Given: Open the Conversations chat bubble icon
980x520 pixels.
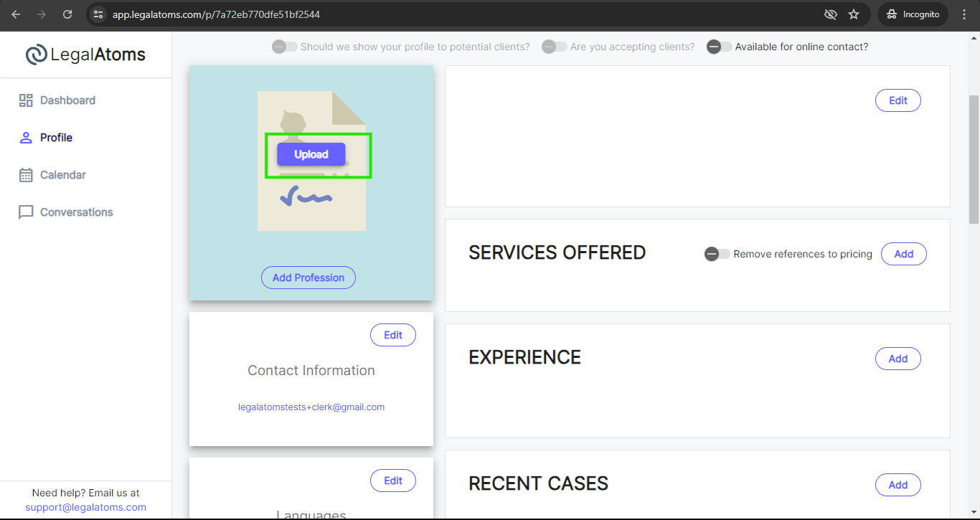Looking at the screenshot, I should pyautogui.click(x=26, y=212).
